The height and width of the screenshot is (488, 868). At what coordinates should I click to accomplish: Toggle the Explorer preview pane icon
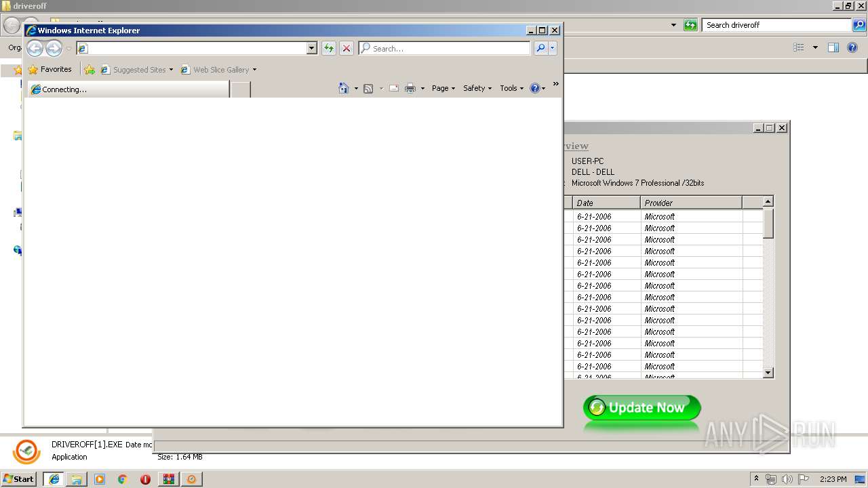coord(833,47)
